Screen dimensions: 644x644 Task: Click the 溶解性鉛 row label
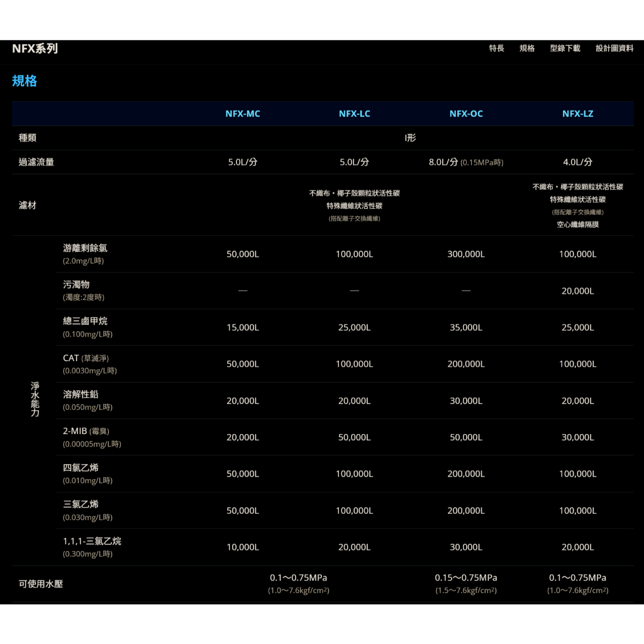(80, 394)
